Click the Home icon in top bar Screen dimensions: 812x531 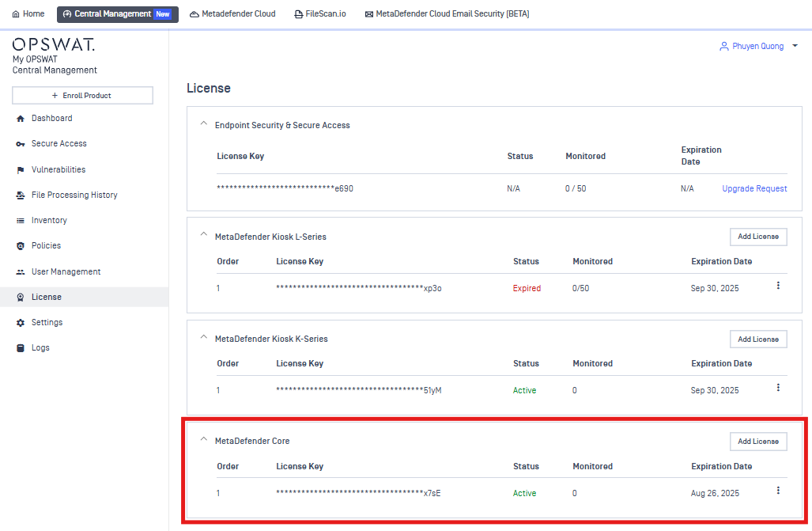(x=16, y=14)
